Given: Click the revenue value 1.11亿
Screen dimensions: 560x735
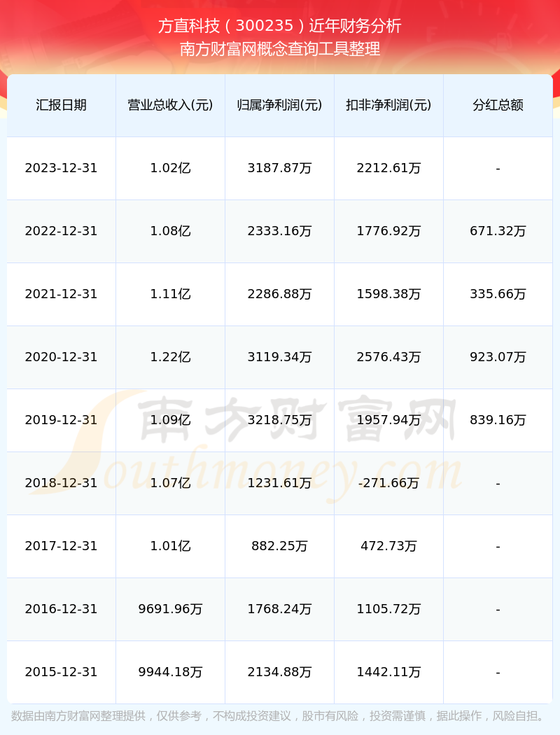Looking at the screenshot, I should tap(171, 294).
